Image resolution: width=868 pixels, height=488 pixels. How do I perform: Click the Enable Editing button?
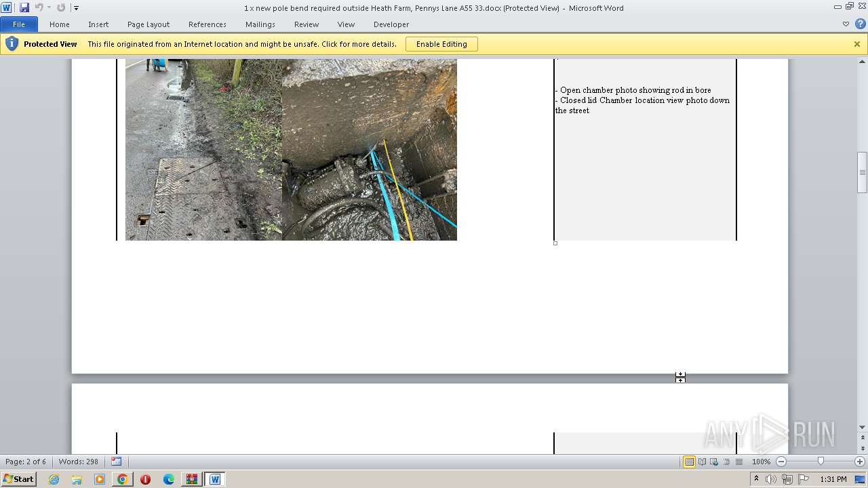(x=441, y=44)
